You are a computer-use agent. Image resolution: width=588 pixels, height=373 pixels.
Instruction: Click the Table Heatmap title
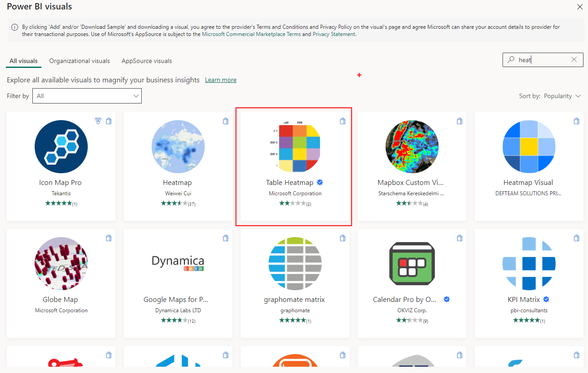(290, 183)
